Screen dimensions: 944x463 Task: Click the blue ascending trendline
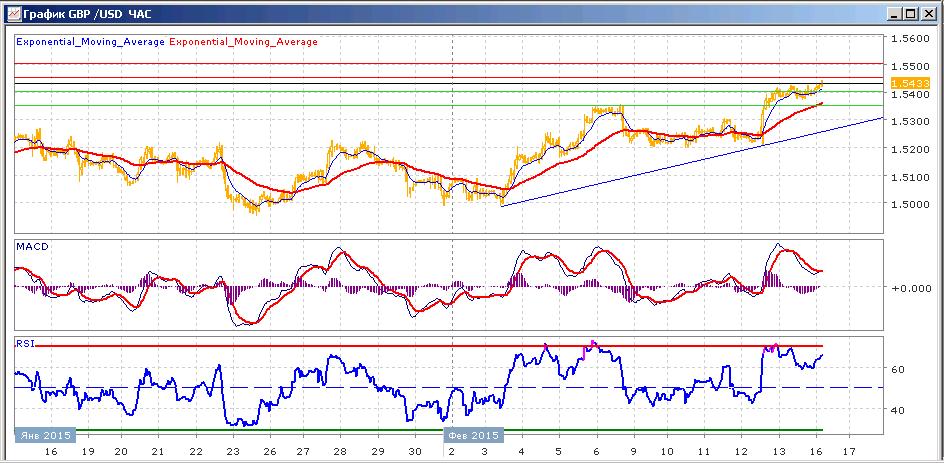(692, 162)
